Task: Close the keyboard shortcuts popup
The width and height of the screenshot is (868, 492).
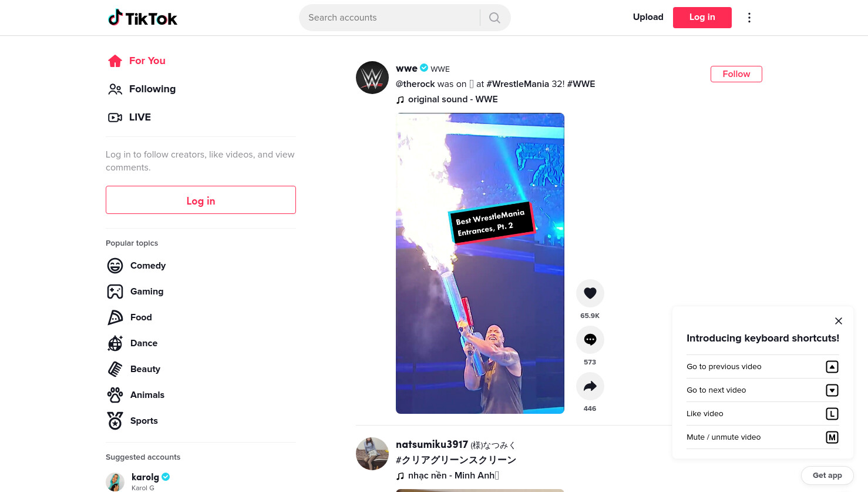Action: (839, 321)
